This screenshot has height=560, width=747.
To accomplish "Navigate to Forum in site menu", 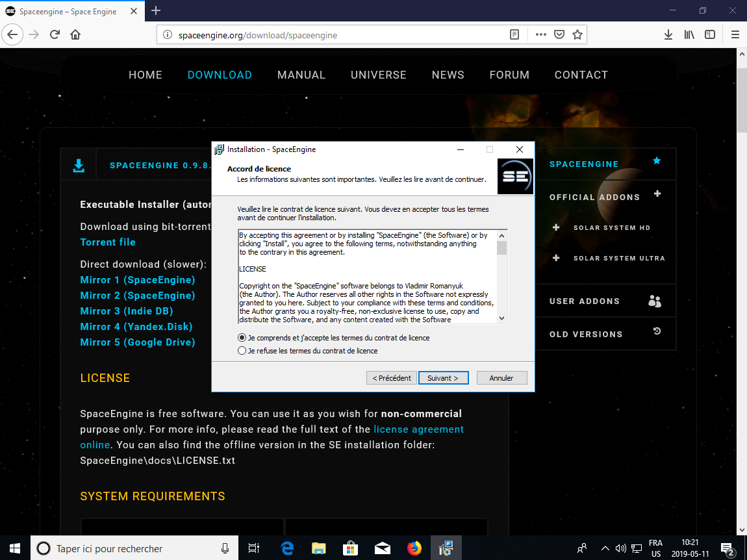I will pyautogui.click(x=509, y=75).
